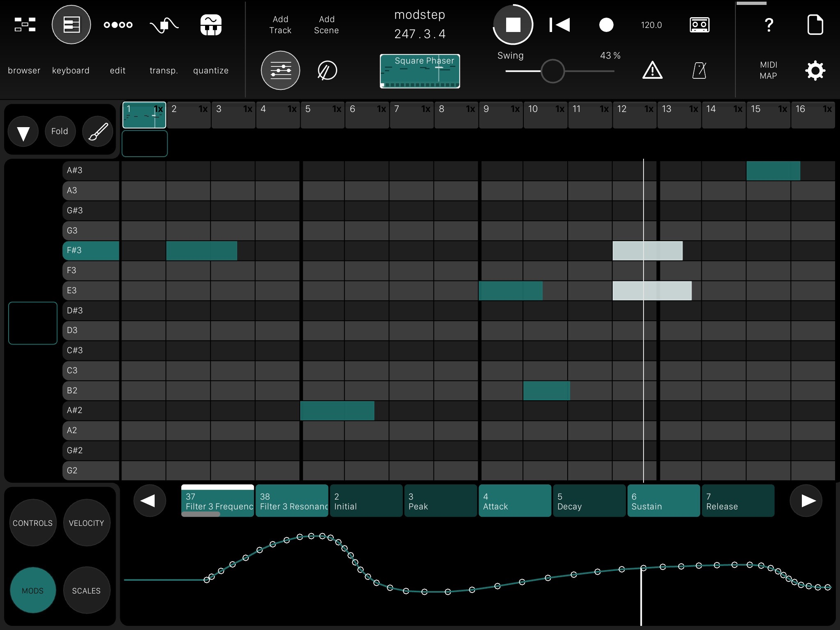Image resolution: width=840 pixels, height=630 pixels.
Task: Expand the down-triangle menu beside Fold
Action: [x=23, y=132]
